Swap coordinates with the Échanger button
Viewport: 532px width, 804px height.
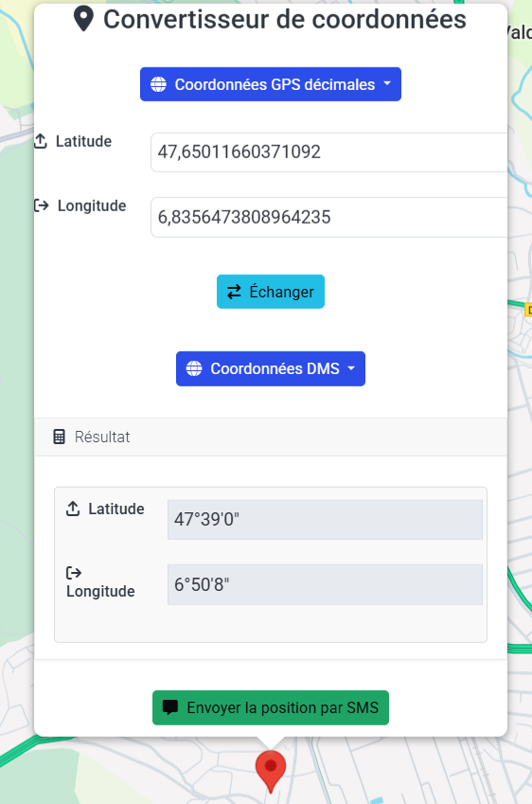coord(271,292)
